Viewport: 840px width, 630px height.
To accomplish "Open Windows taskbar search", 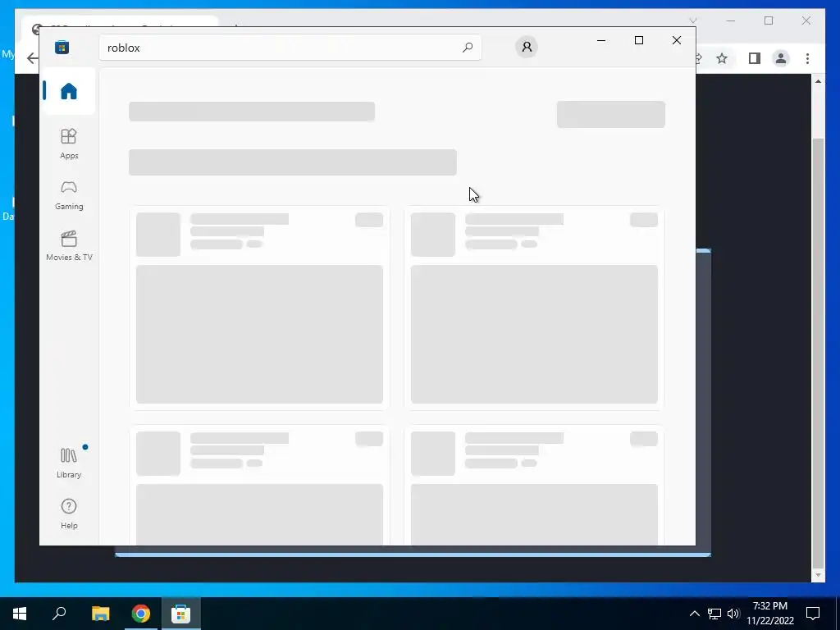I will tap(59, 614).
